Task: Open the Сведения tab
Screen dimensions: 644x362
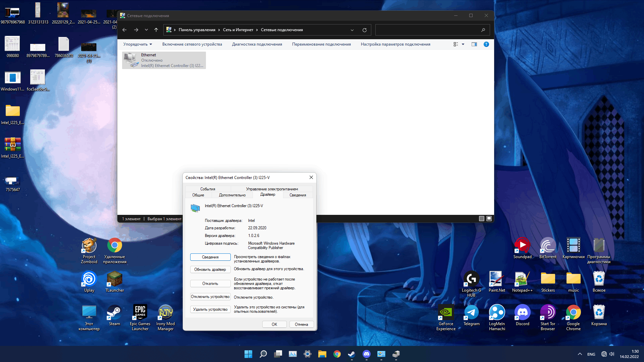Action: [x=297, y=194]
